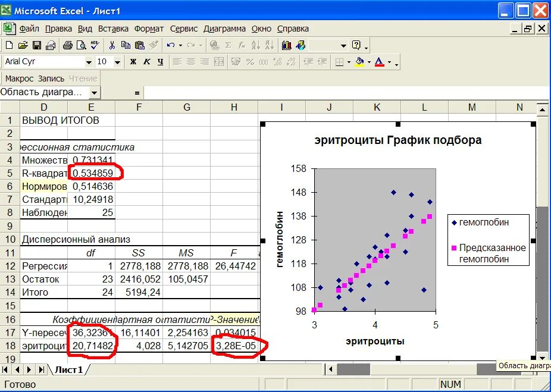The image size is (551, 392).
Task: Click the Drawing toolbar icon
Action: pos(300,45)
